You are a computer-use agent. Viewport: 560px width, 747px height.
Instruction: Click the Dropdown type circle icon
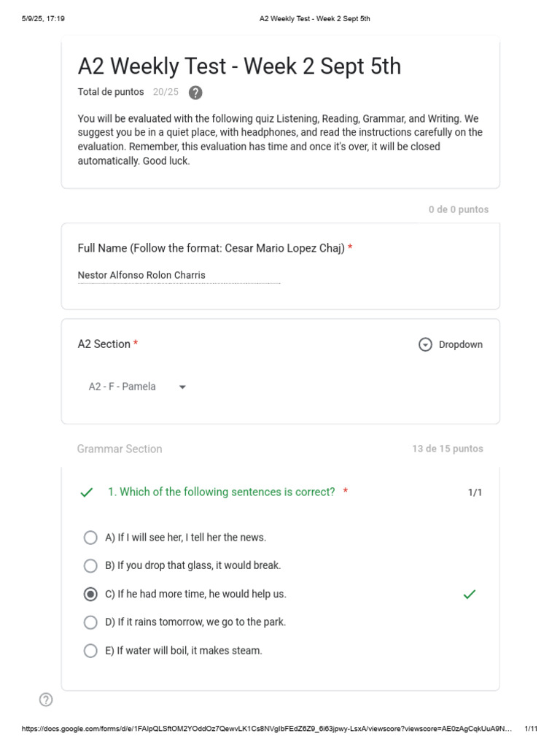tap(425, 344)
